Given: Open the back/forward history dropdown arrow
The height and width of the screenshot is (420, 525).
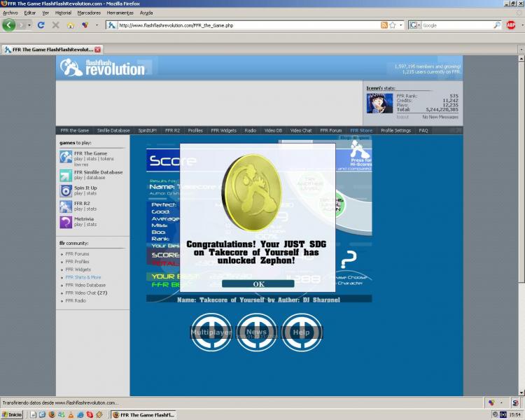Looking at the screenshot, I should click(29, 25).
